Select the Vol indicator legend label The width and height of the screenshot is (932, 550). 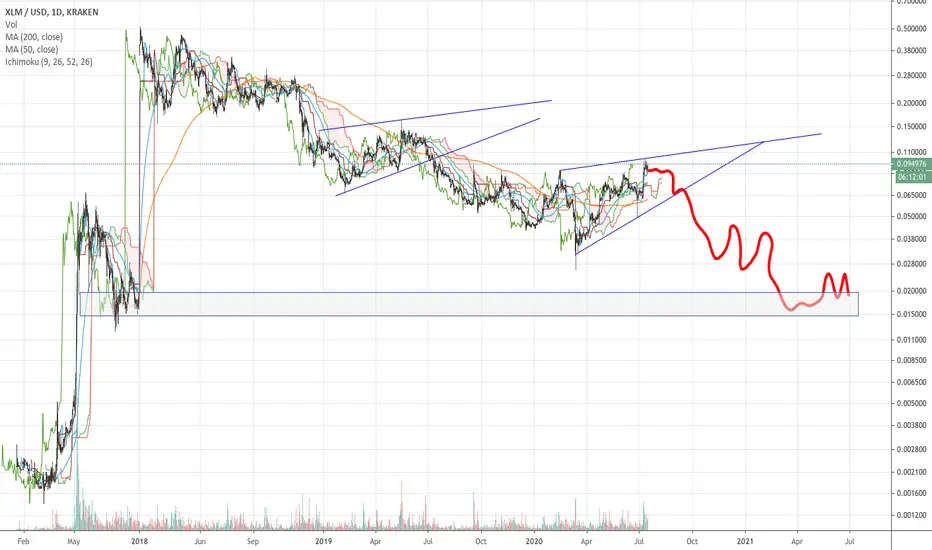(11, 24)
